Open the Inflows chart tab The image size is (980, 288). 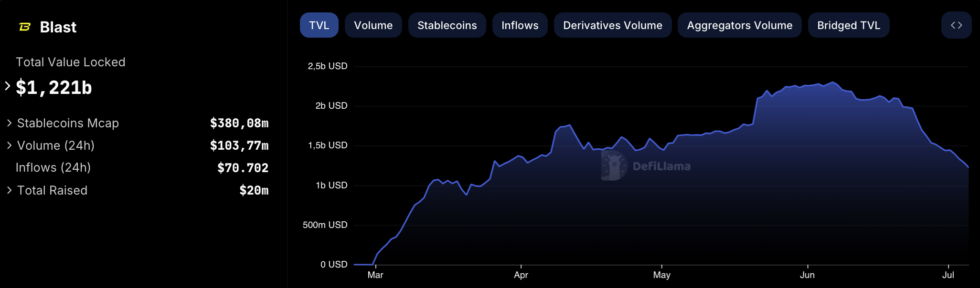pyautogui.click(x=520, y=25)
